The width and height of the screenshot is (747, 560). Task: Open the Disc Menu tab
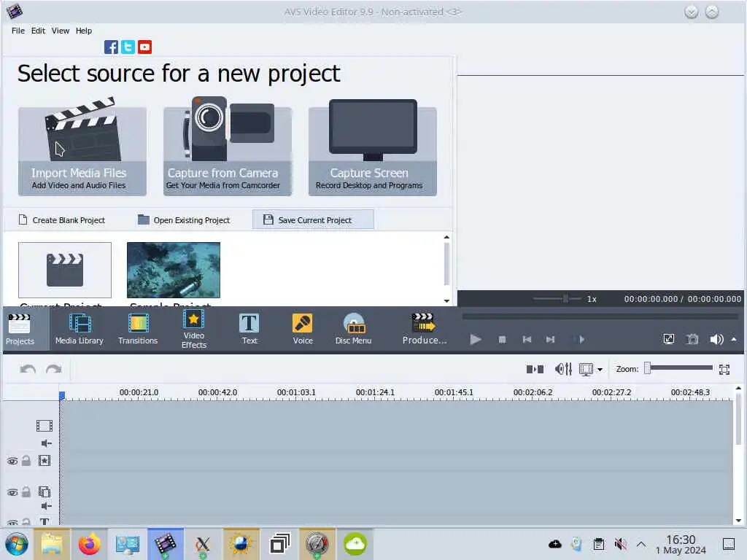pos(353,330)
